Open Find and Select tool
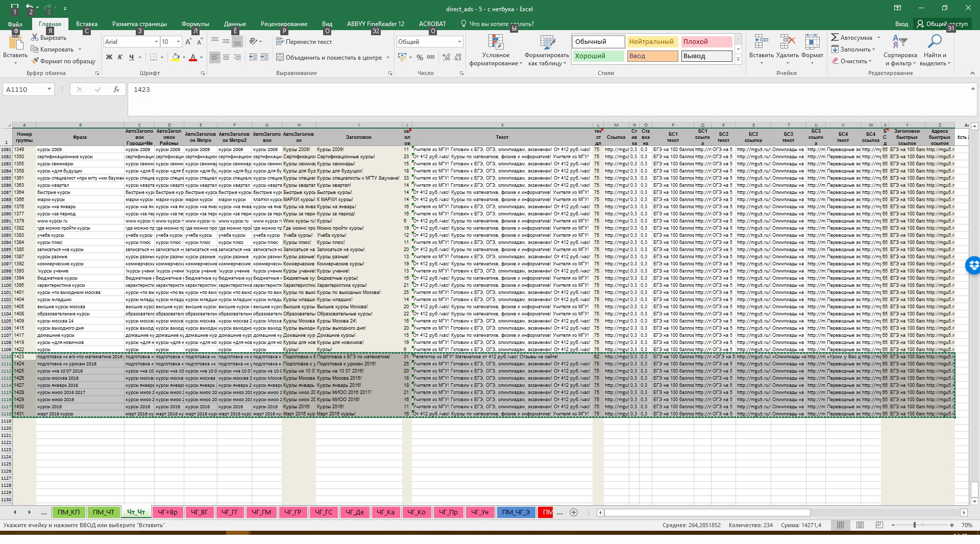Image resolution: width=980 pixels, height=544 pixels. click(934, 43)
